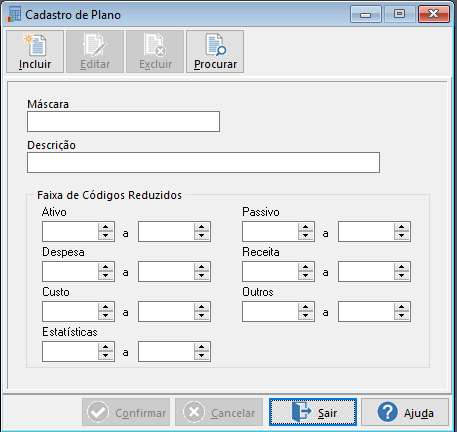Decrease Receita start value with down arrow

pos(306,276)
